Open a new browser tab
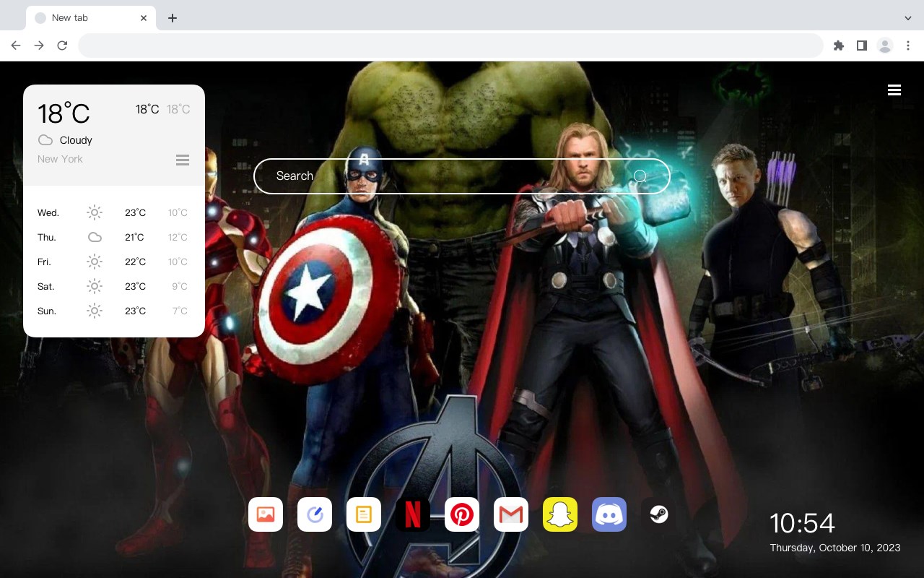Screen dimensions: 924x578 (x=172, y=18)
